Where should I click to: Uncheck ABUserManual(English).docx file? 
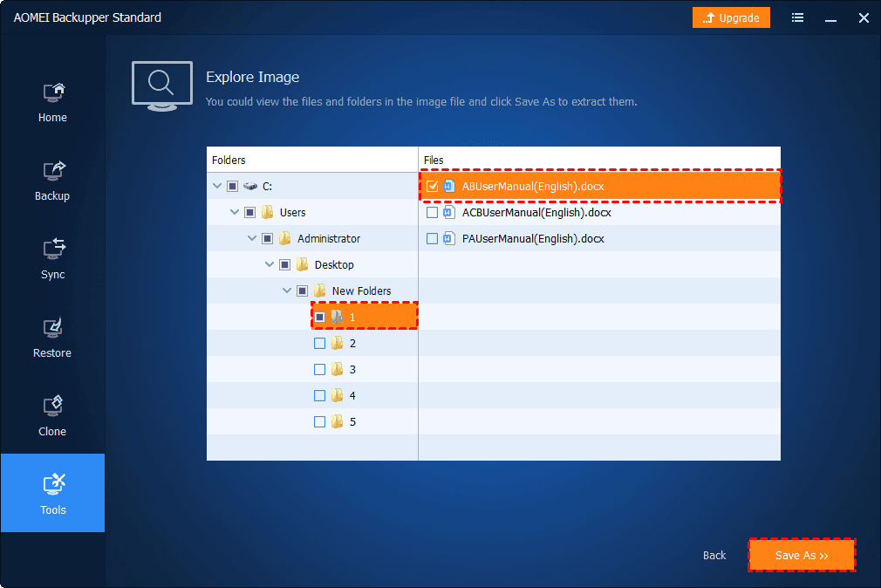(434, 186)
